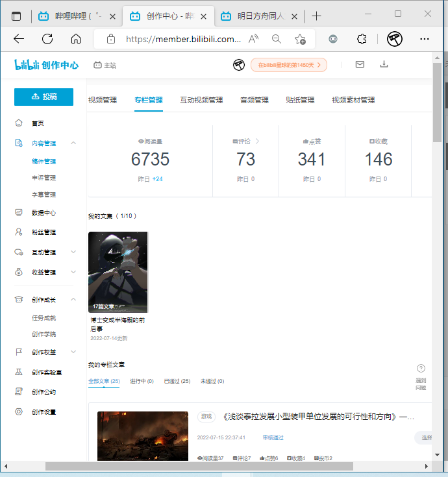Open 粉丝管理 fans management
Screen dimensions: 448x477
coord(43,232)
